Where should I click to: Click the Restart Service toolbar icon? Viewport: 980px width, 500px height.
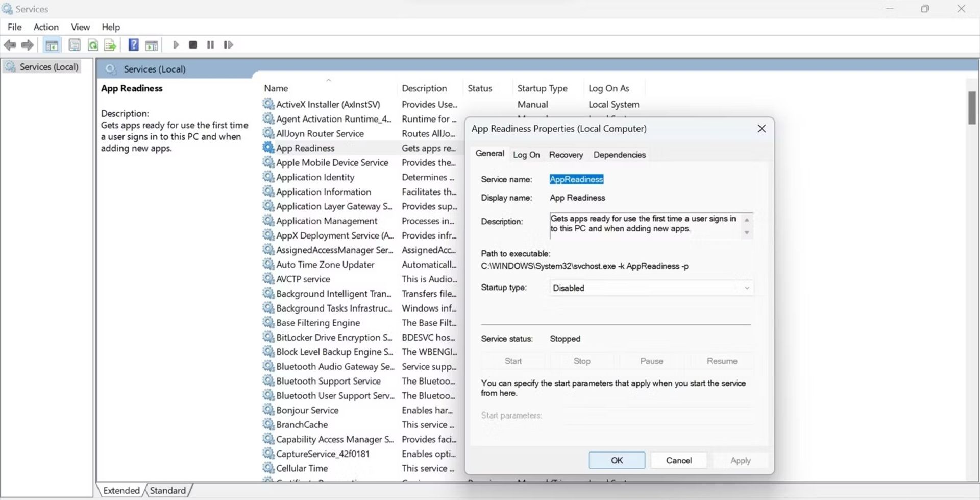pyautogui.click(x=228, y=45)
